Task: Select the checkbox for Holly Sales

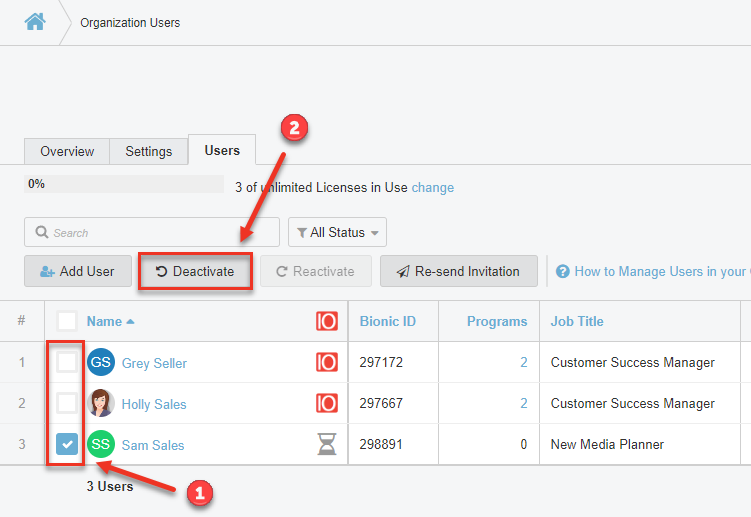Action: [x=66, y=403]
